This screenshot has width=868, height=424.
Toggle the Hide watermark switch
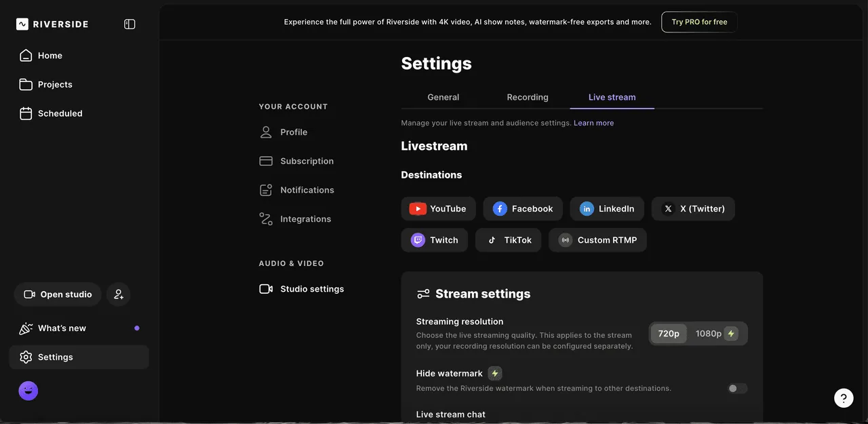pos(738,389)
